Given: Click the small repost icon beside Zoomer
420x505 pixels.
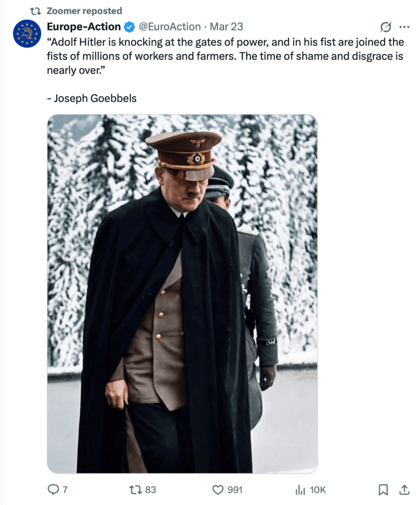Looking at the screenshot, I should [x=36, y=11].
